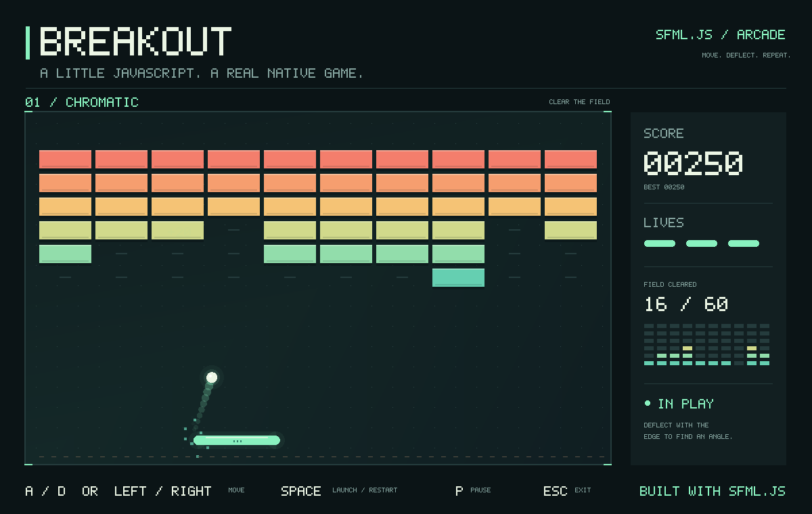The height and width of the screenshot is (514, 812).
Task: Click the red brick in the top-right corner
Action: tap(570, 159)
